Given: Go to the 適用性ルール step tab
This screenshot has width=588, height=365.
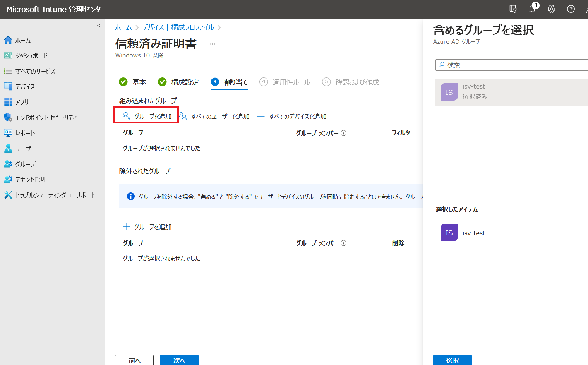Looking at the screenshot, I should click(x=285, y=82).
